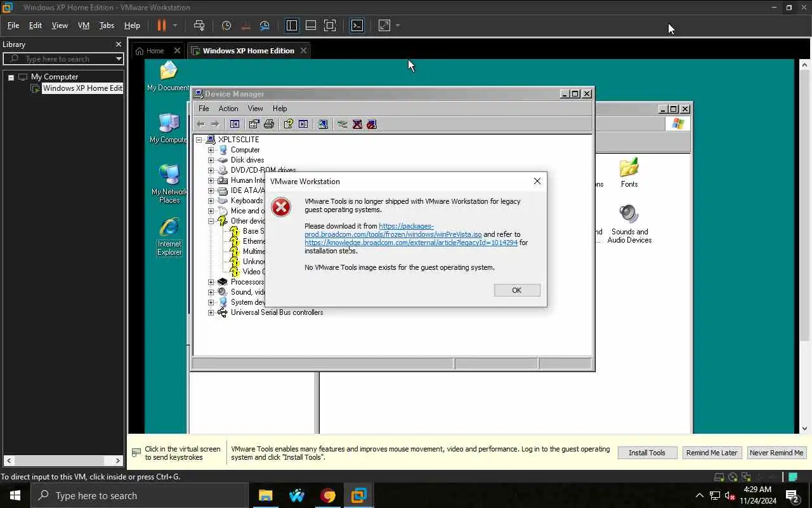
Task: Expand the Processors node
Action: [211, 282]
